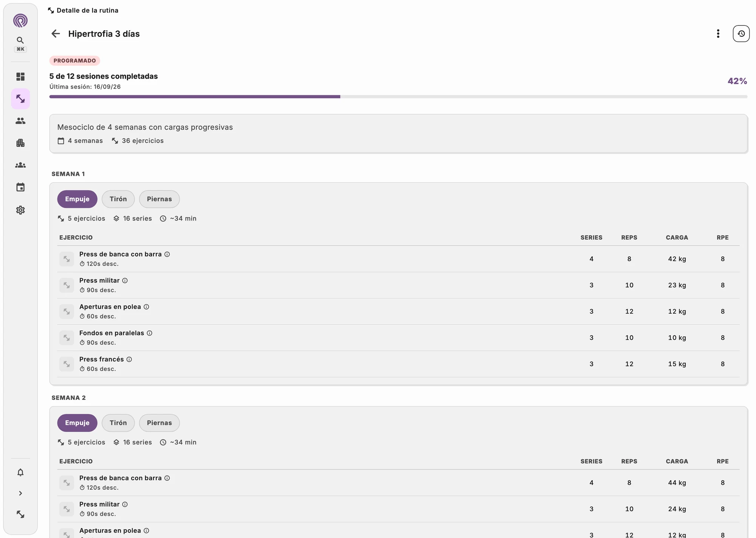Switch to the Piernas tab in Semana 2

[x=160, y=423]
